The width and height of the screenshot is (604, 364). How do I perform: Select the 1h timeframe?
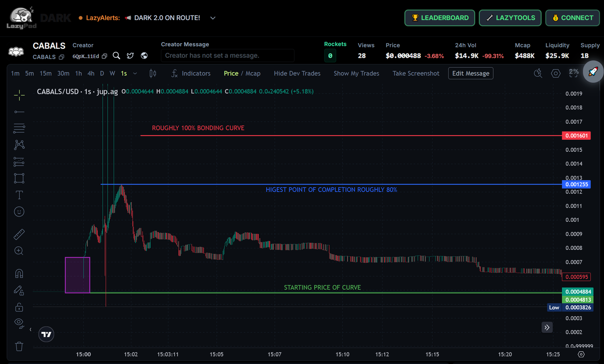click(x=79, y=73)
